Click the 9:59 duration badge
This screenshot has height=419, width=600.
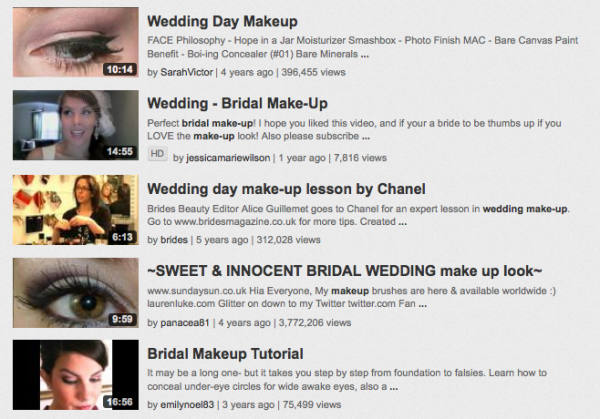pos(122,319)
